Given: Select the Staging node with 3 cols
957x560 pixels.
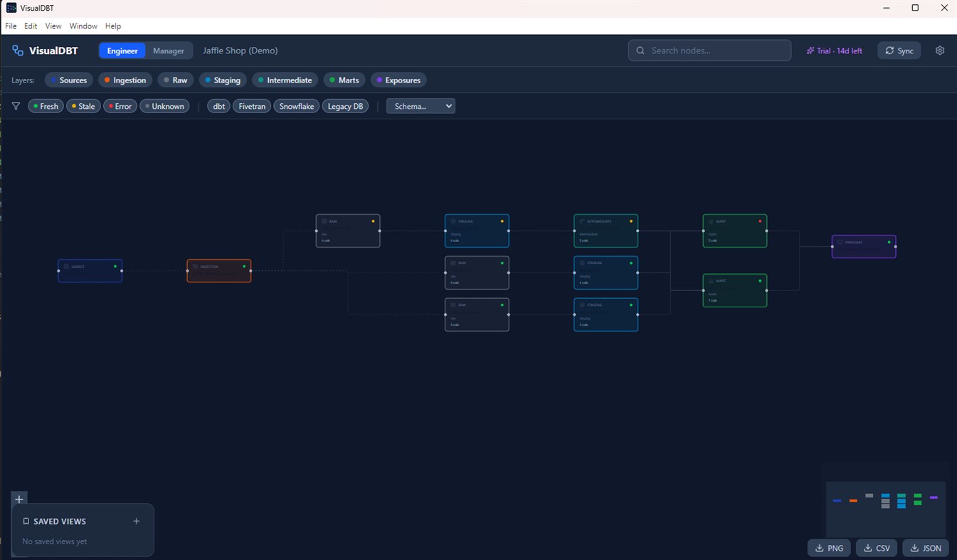Looking at the screenshot, I should (606, 315).
